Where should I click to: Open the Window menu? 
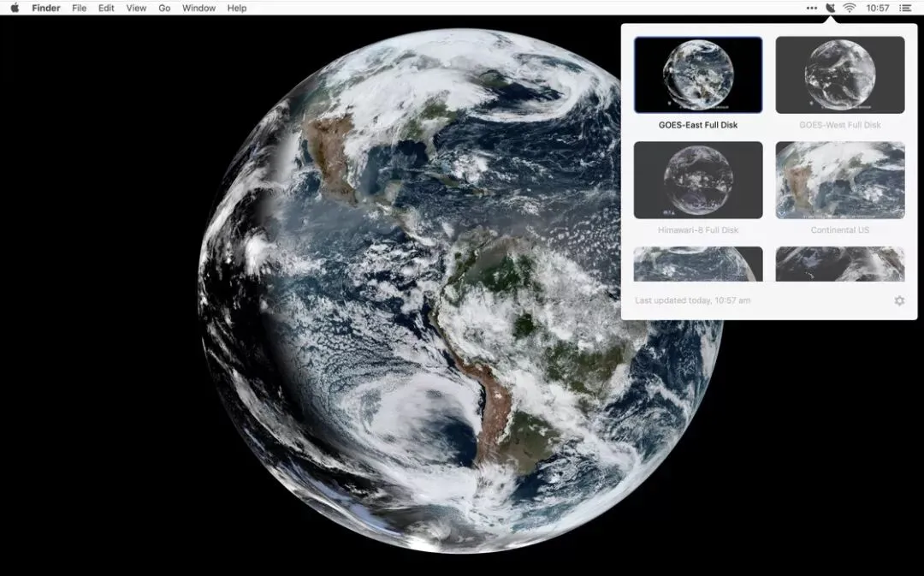coord(198,9)
